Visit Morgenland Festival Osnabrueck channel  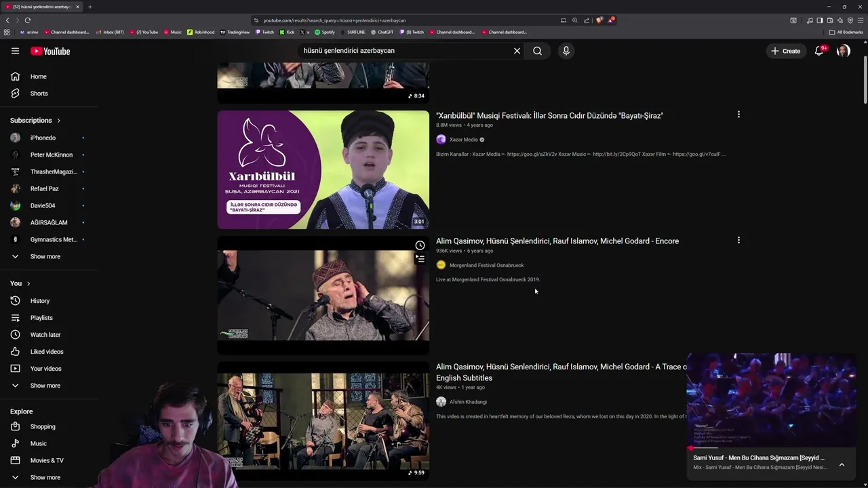point(486,265)
